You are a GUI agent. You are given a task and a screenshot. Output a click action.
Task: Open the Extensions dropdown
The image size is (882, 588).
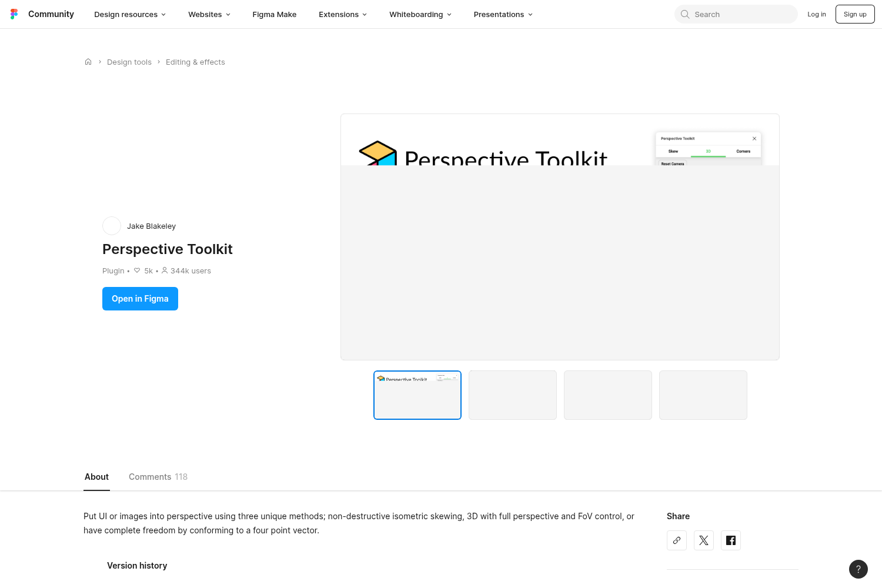tap(343, 14)
